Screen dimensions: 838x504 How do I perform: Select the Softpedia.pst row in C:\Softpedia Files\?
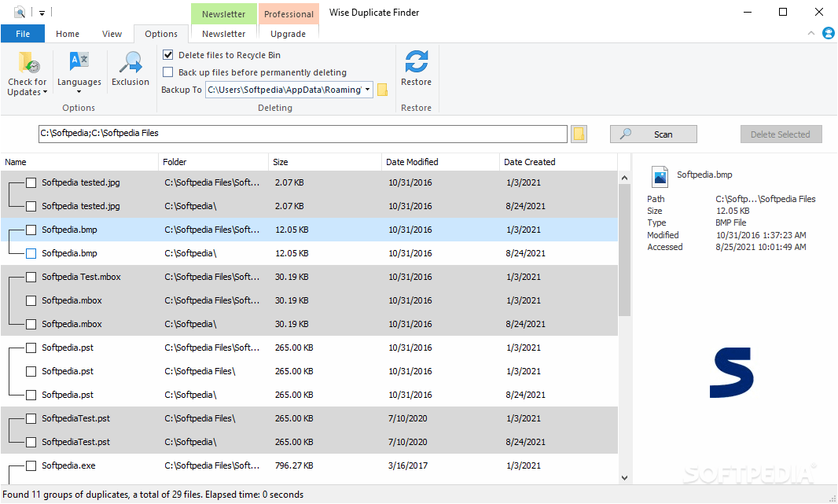coord(309,371)
